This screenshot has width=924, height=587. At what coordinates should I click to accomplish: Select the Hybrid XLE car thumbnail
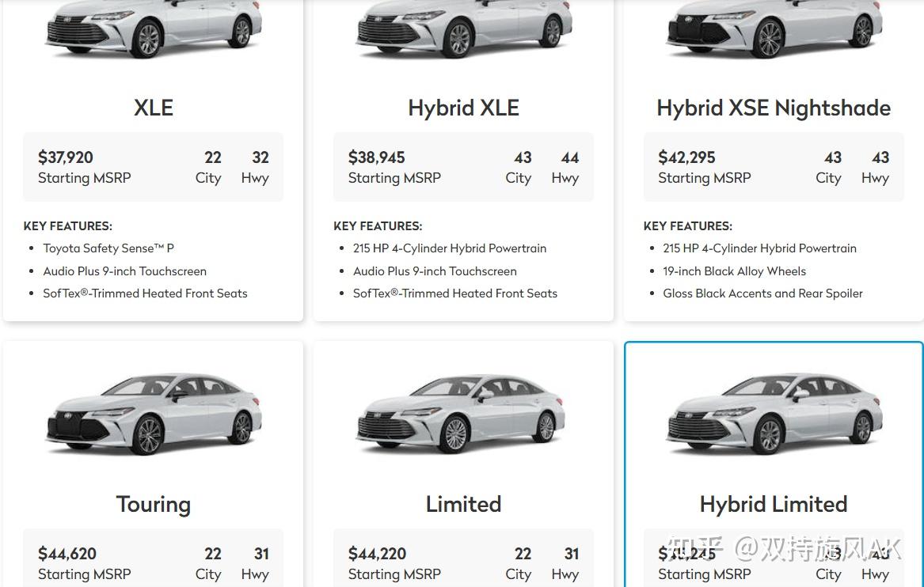(464, 29)
